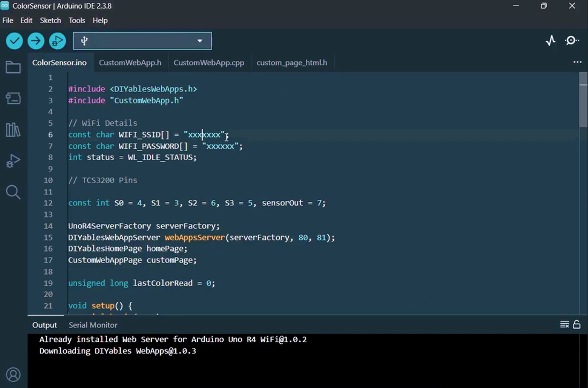Click the #include <DIYablesWebApps.h> line
Image resolution: width=588 pixels, height=388 pixels.
pos(133,89)
